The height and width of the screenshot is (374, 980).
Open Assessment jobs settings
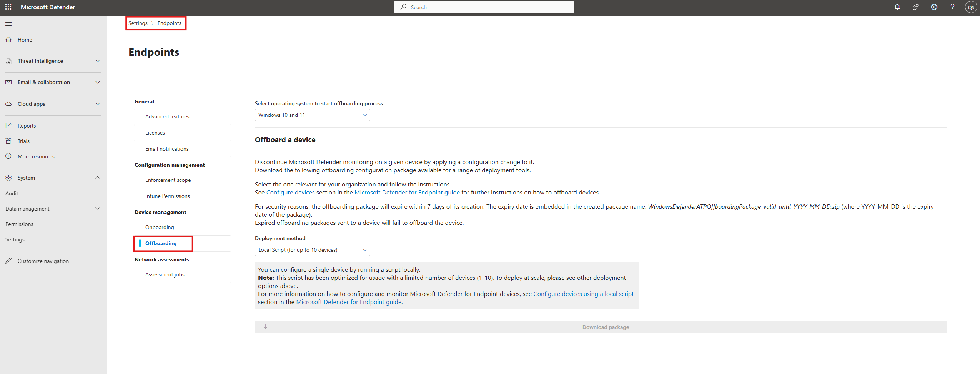click(x=165, y=274)
